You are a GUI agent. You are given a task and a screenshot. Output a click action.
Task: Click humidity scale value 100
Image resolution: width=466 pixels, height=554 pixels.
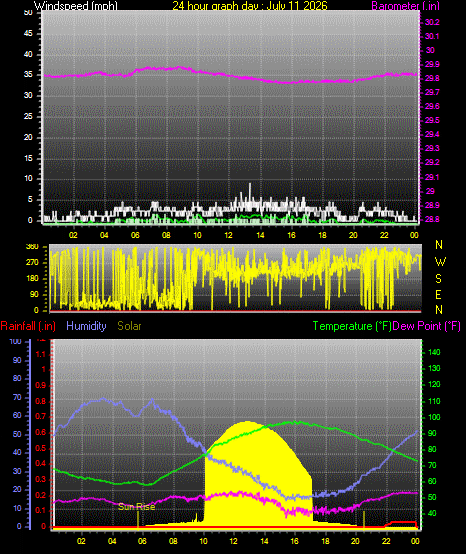coord(16,342)
